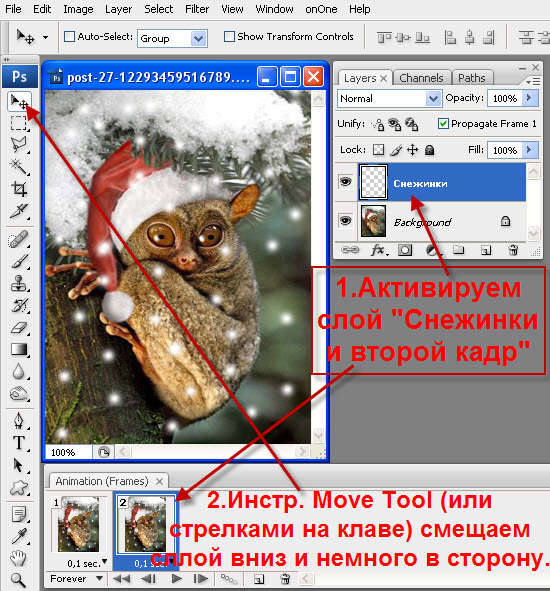Enable Show Transform Controls checkbox
Image resolution: width=550 pixels, height=591 pixels.
coord(229,37)
